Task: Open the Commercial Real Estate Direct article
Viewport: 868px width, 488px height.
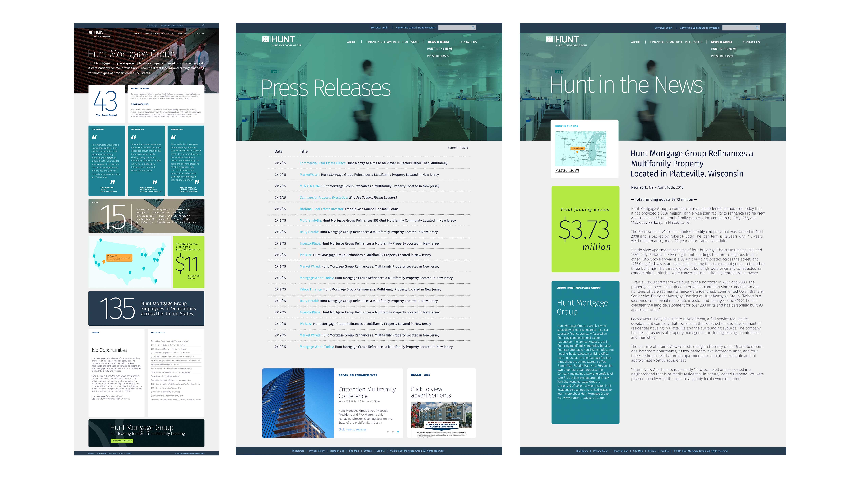Action: coord(373,163)
